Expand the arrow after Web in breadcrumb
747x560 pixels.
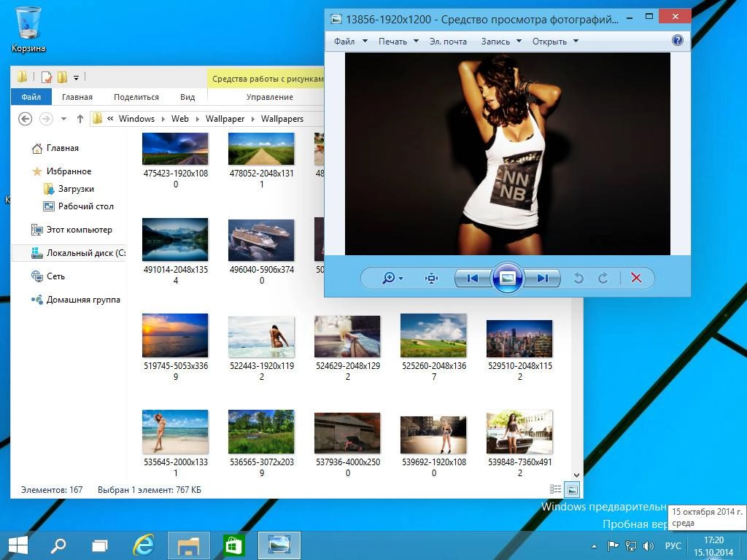coord(197,119)
